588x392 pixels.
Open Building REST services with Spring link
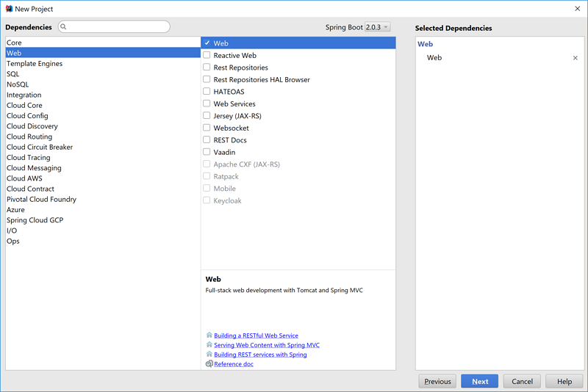260,354
